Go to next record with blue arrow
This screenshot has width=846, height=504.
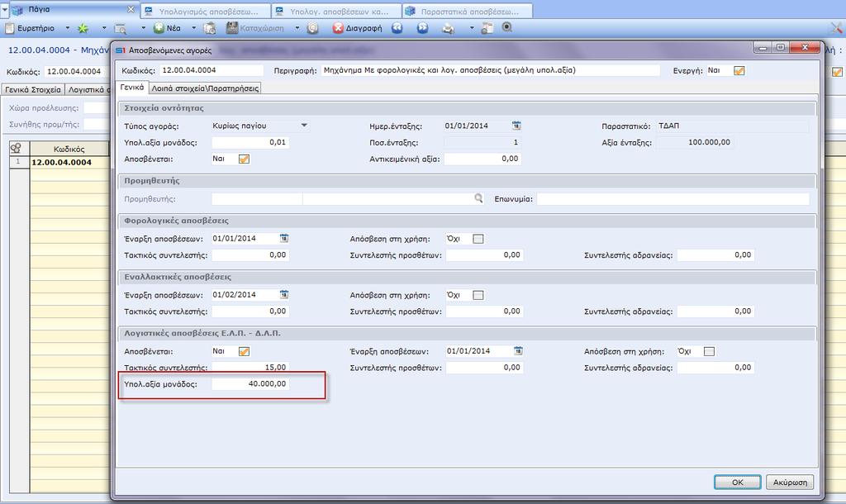pyautogui.click(x=422, y=28)
